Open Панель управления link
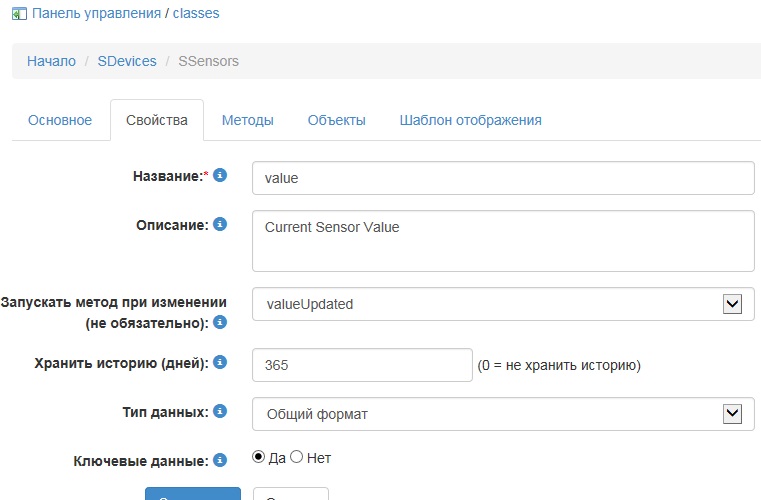 (96, 14)
